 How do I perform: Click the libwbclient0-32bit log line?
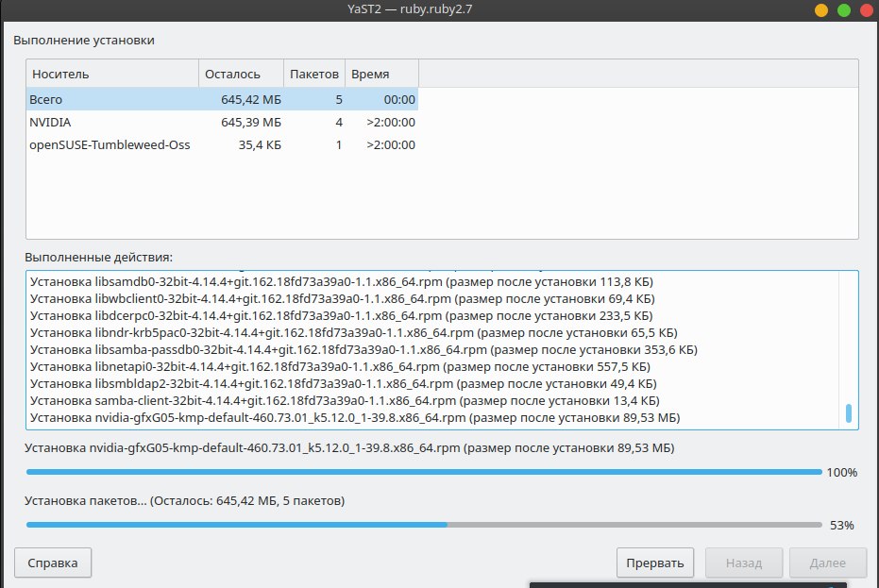click(343, 298)
